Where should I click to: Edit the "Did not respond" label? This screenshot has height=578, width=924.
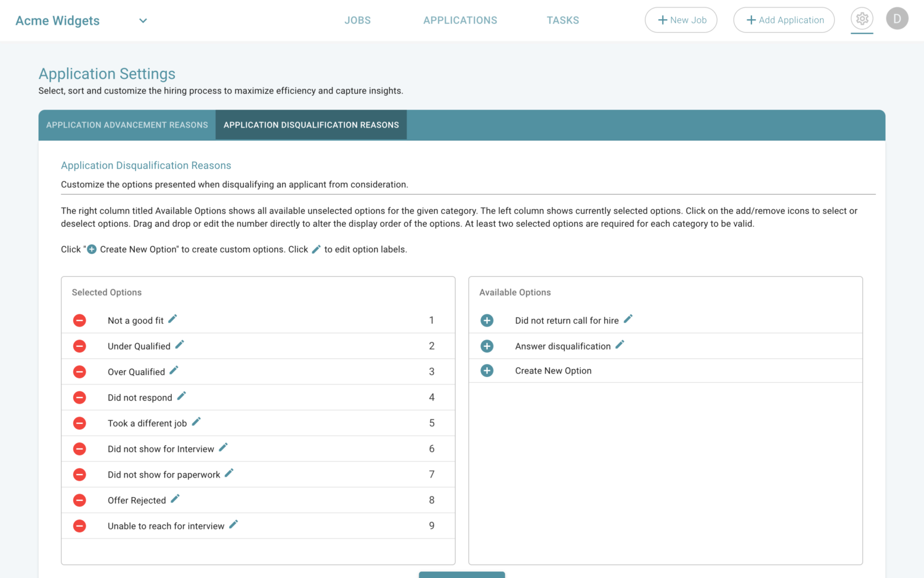coord(181,397)
